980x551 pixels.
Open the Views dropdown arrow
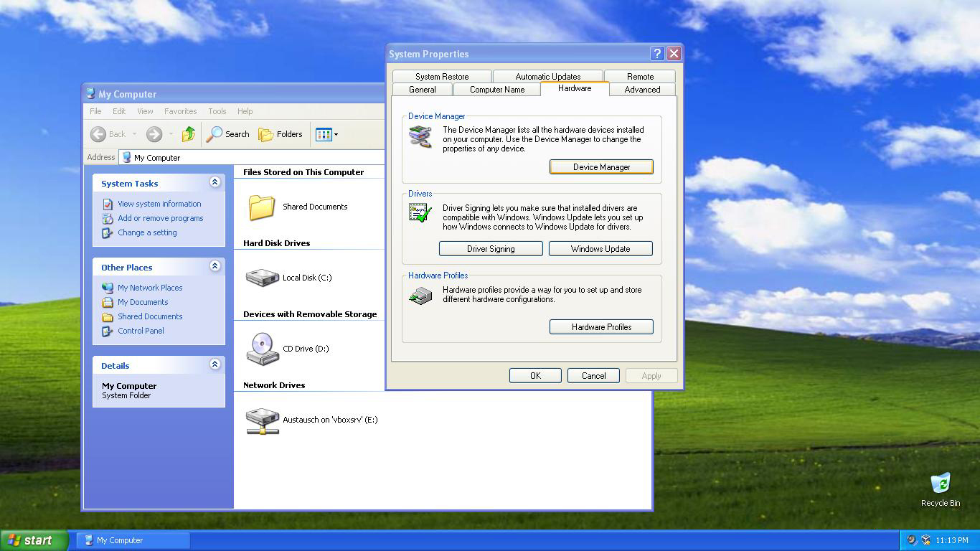[336, 134]
